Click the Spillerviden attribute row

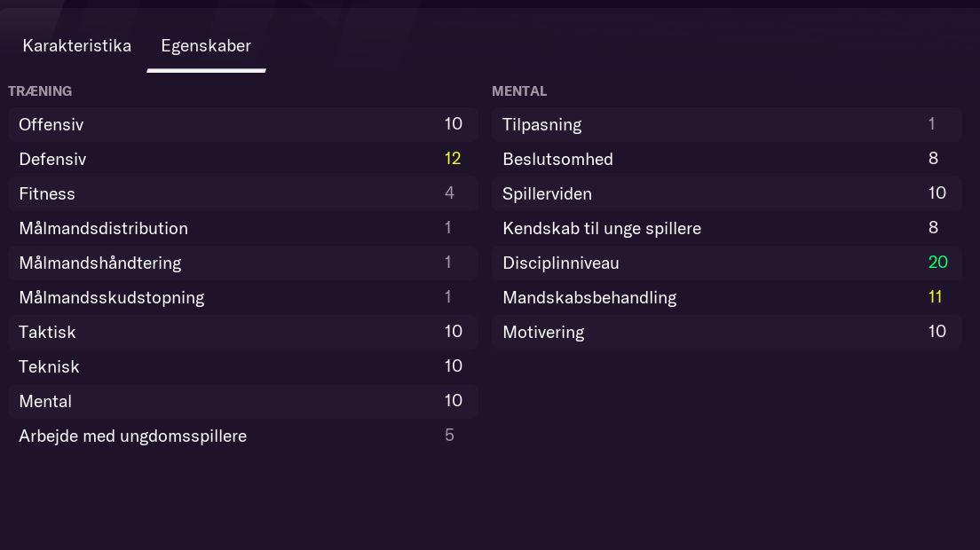[726, 194]
